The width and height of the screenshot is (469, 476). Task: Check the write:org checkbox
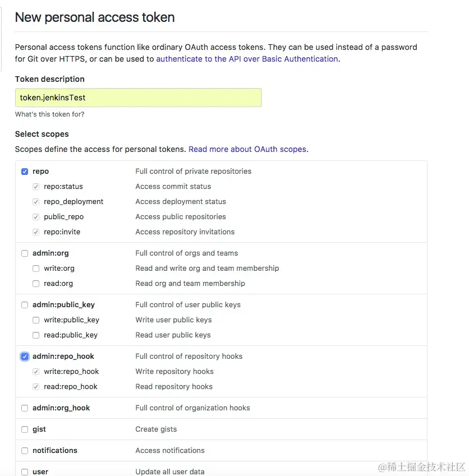[36, 268]
